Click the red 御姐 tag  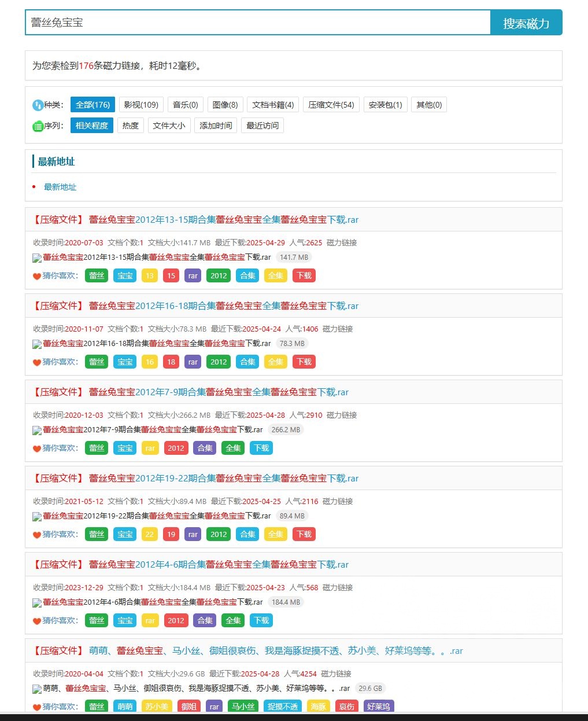tap(189, 707)
